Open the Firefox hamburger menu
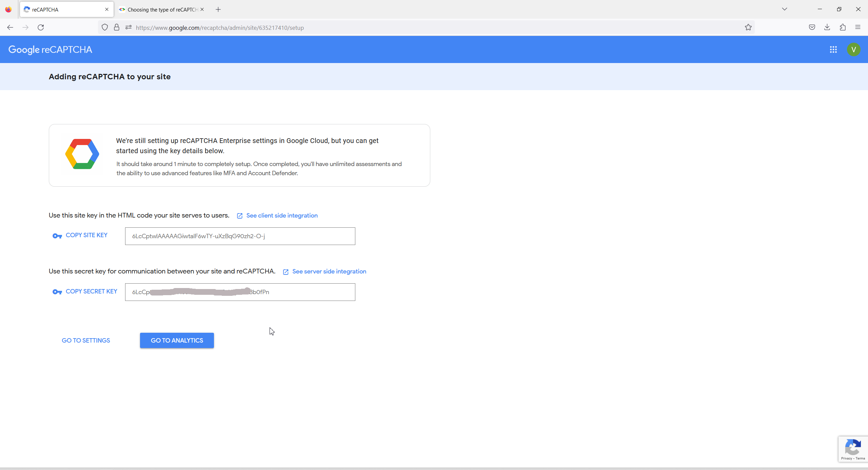868x470 pixels. [858, 27]
